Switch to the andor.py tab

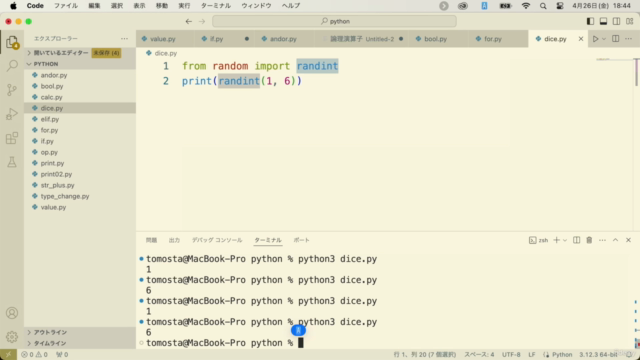(x=283, y=39)
